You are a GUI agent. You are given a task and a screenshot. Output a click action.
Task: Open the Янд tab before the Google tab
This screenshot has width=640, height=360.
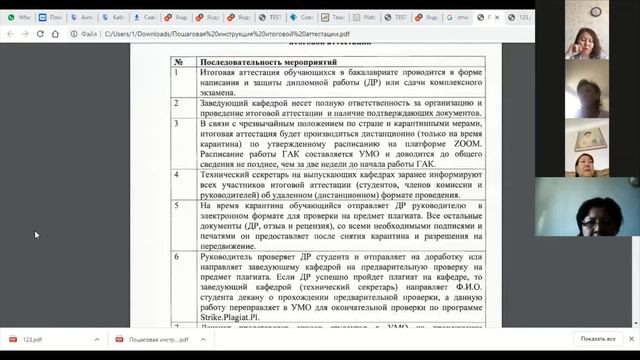tap(427, 18)
